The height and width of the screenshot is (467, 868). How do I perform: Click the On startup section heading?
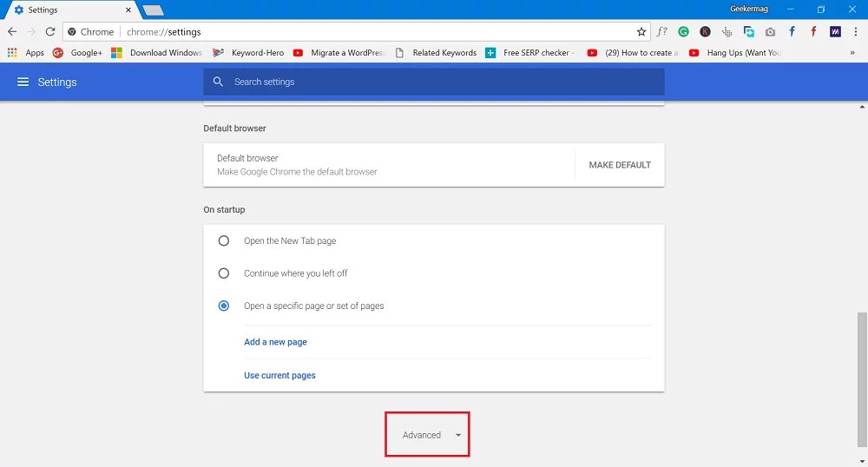[224, 210]
